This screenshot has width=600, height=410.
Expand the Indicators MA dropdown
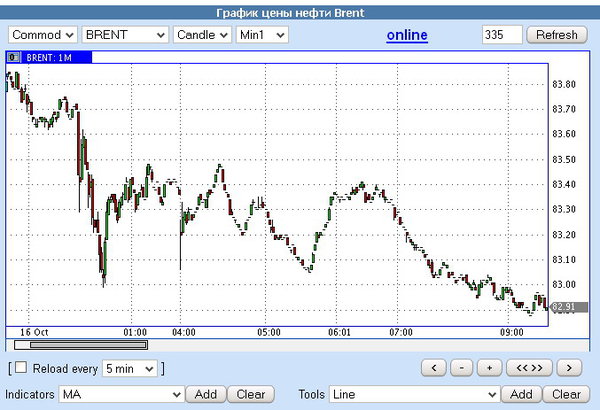119,394
